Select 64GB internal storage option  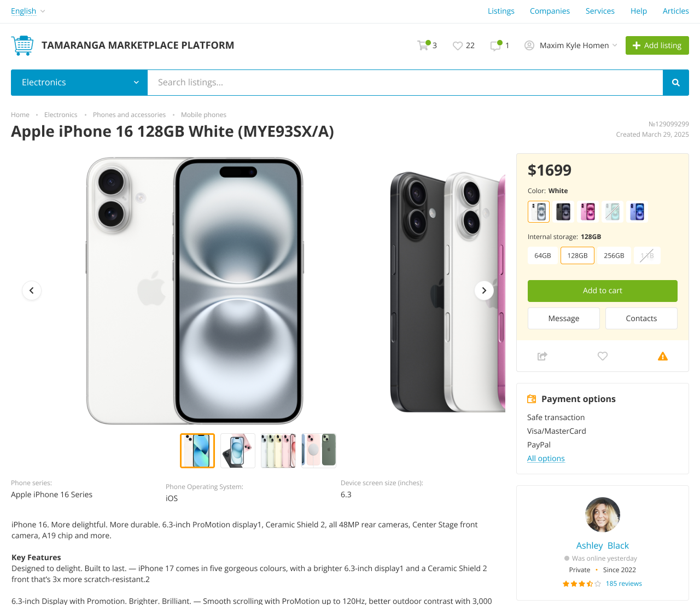point(542,255)
